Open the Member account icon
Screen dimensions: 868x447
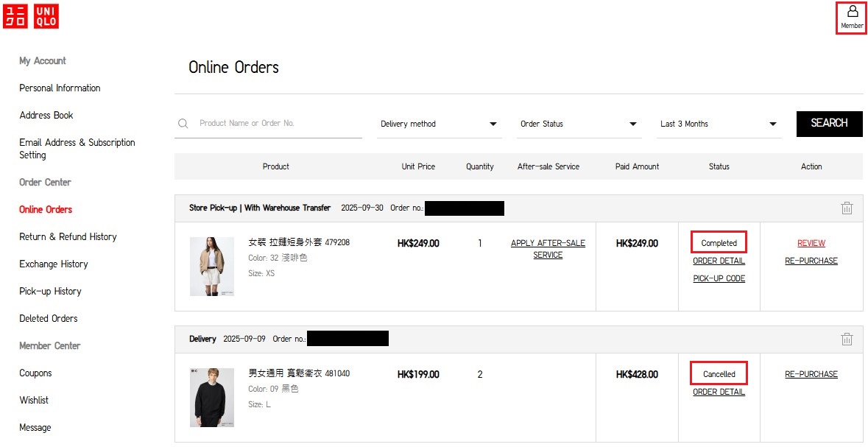coord(851,17)
